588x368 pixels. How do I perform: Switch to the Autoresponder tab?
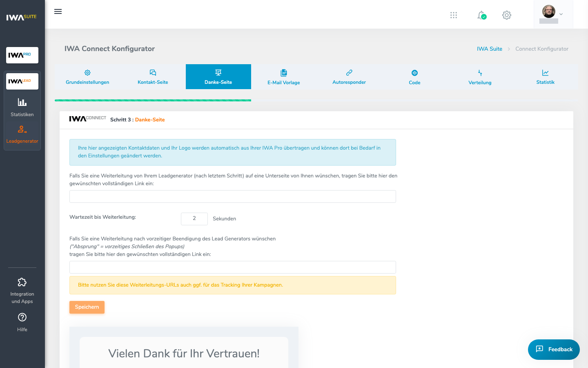pyautogui.click(x=349, y=77)
